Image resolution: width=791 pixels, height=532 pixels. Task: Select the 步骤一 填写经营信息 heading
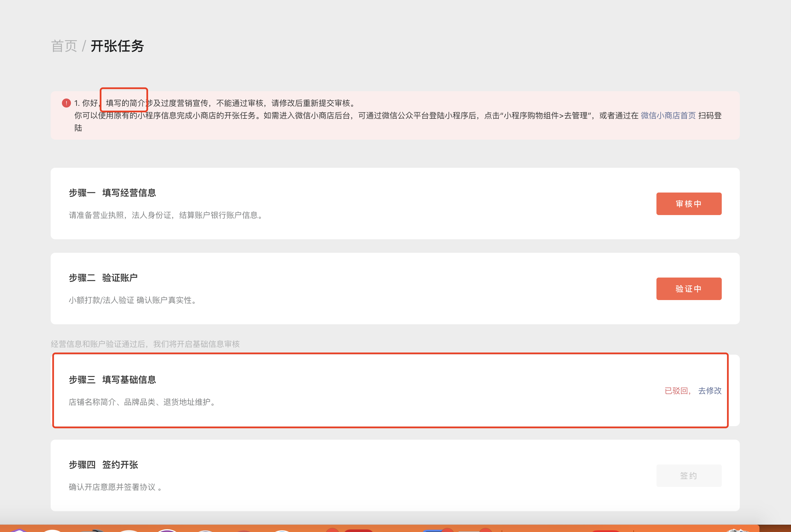click(112, 193)
